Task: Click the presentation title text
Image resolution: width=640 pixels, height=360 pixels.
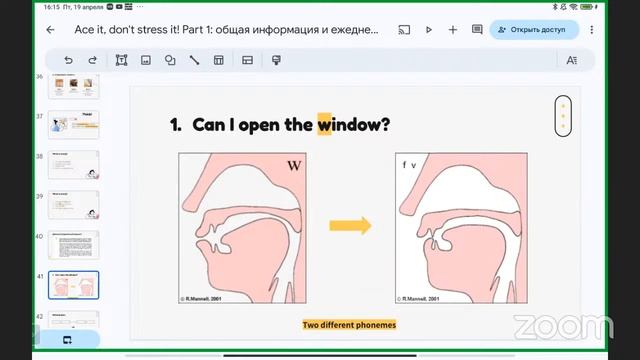Action: (226, 30)
